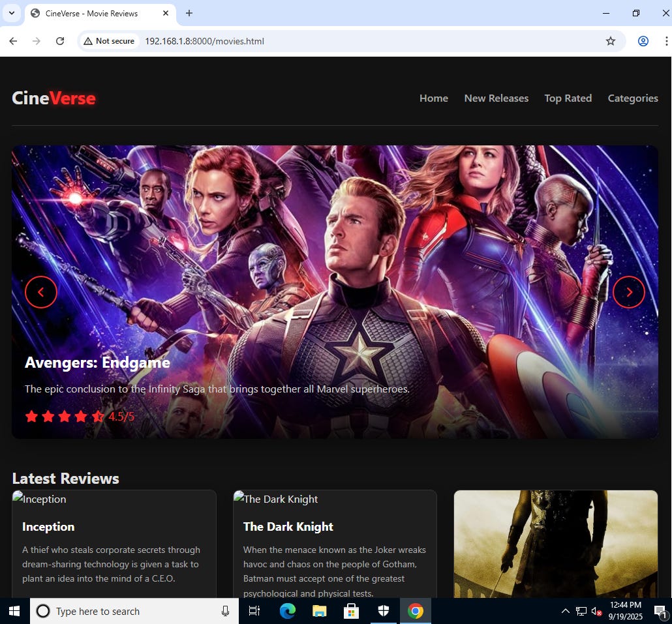Click the 4.5/5 rating text

[121, 416]
